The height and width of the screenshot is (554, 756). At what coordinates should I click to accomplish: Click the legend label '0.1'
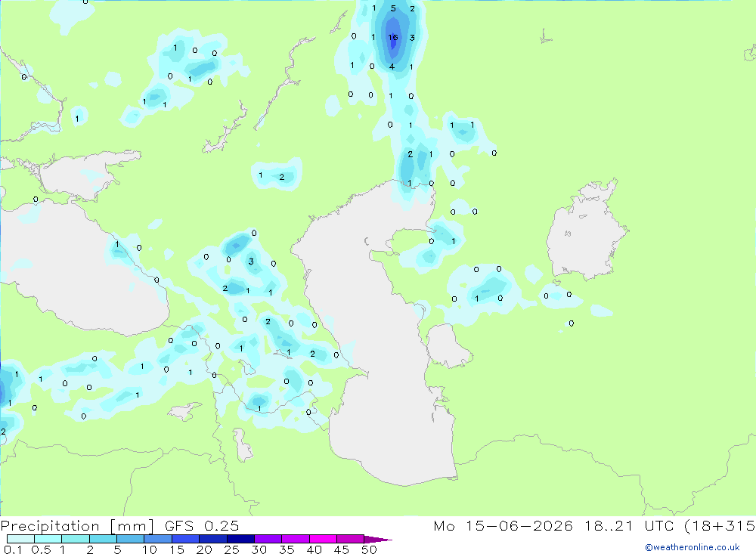pyautogui.click(x=12, y=549)
